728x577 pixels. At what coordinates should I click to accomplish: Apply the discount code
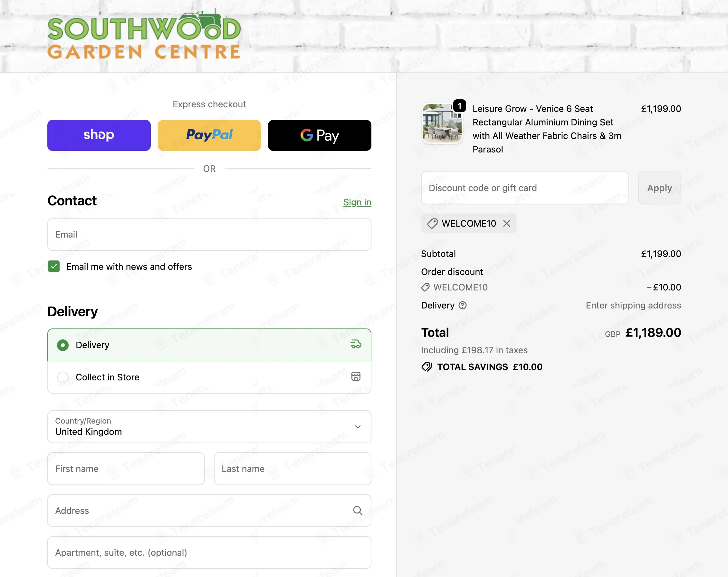click(x=659, y=188)
